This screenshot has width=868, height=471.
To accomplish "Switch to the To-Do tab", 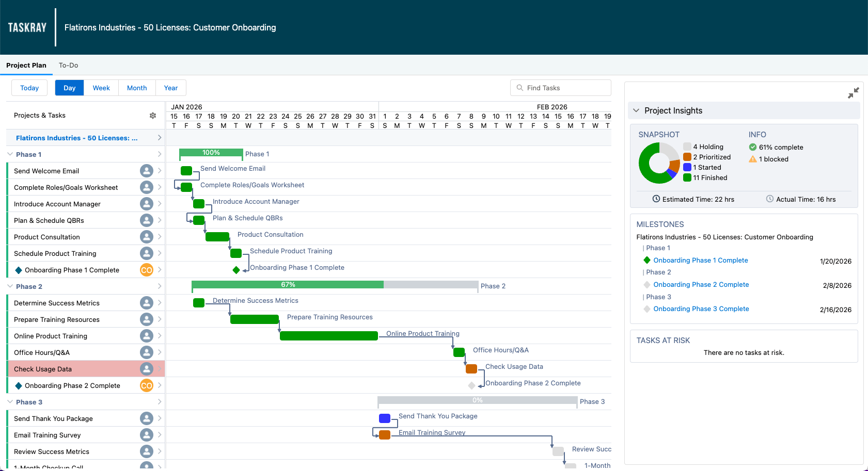I will 68,65.
